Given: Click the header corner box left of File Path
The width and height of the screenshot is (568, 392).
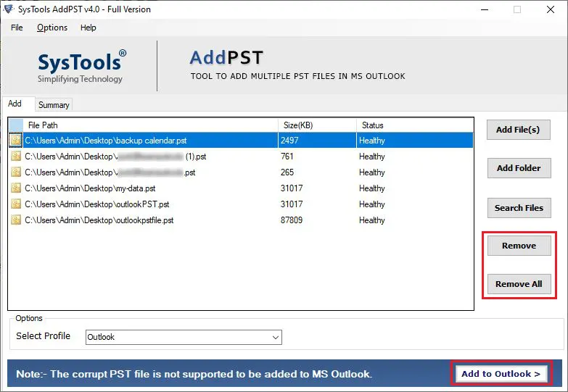Looking at the screenshot, I should click(x=16, y=125).
